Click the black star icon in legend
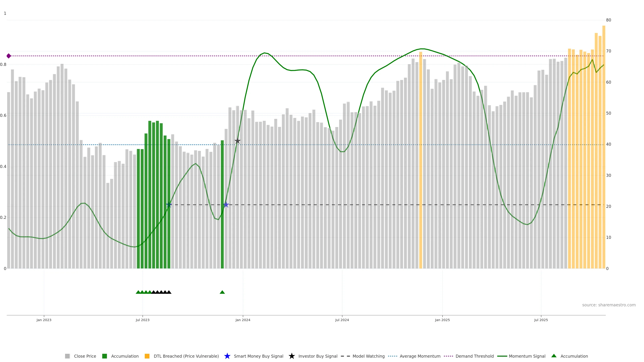 pyautogui.click(x=291, y=356)
